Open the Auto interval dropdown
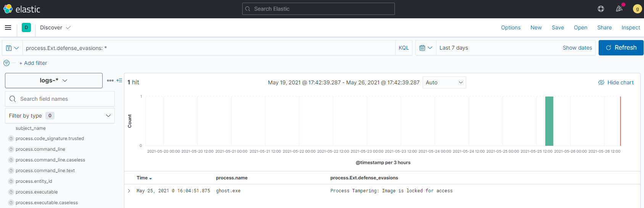 coord(444,82)
